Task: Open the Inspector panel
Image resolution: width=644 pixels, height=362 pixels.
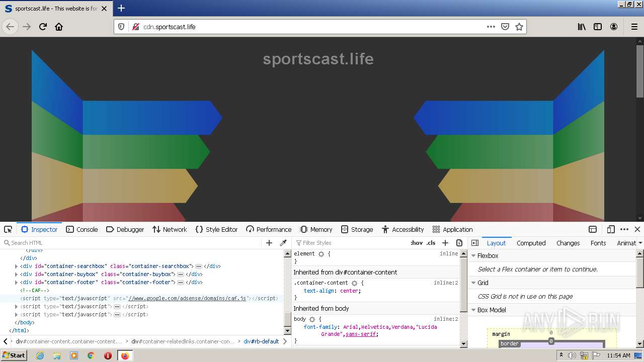Action: click(x=39, y=229)
